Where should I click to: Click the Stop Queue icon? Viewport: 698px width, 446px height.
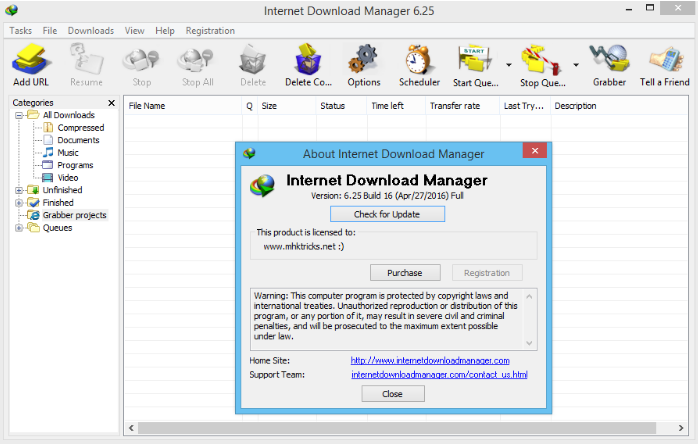click(542, 59)
